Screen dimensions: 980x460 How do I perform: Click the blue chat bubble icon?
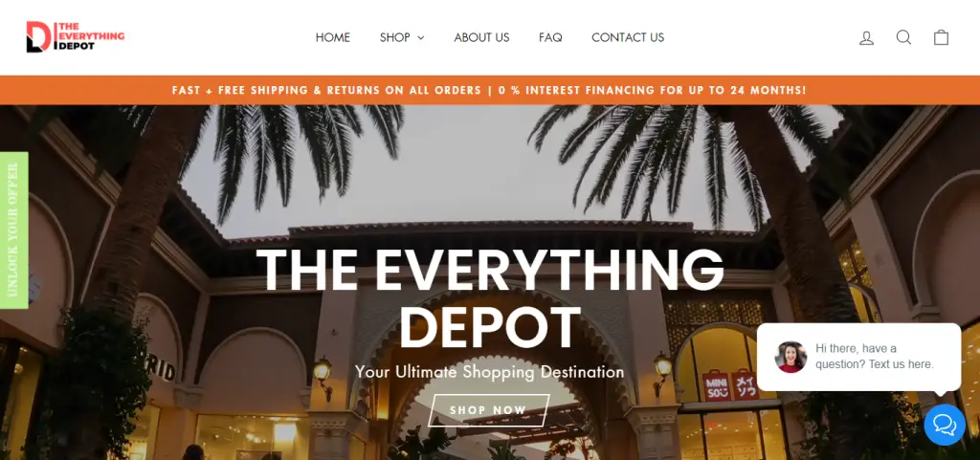click(945, 425)
